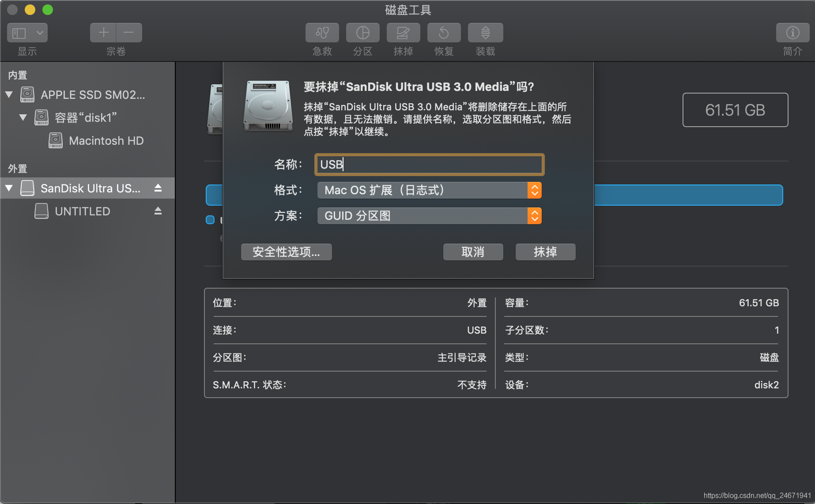Image resolution: width=815 pixels, height=504 pixels.
Task: Click the blue partition usage bar
Action: point(688,195)
